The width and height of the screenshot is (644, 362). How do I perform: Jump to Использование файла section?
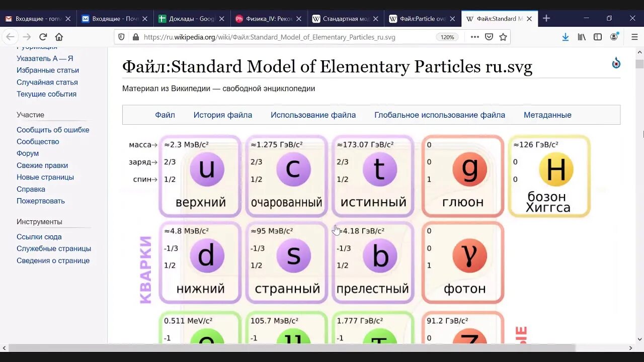(x=313, y=115)
